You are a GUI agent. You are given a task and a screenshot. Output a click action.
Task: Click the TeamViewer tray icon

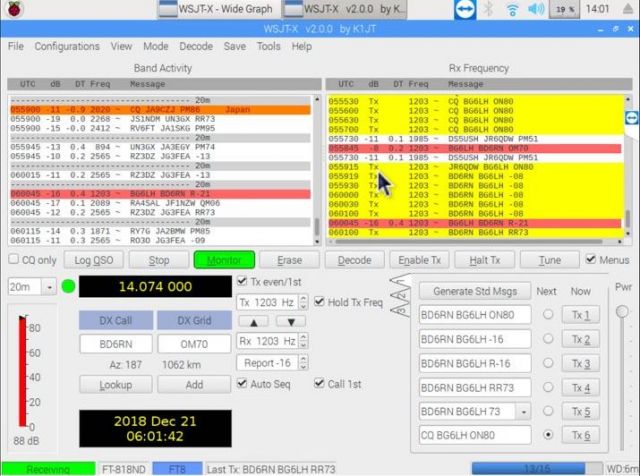(x=465, y=9)
